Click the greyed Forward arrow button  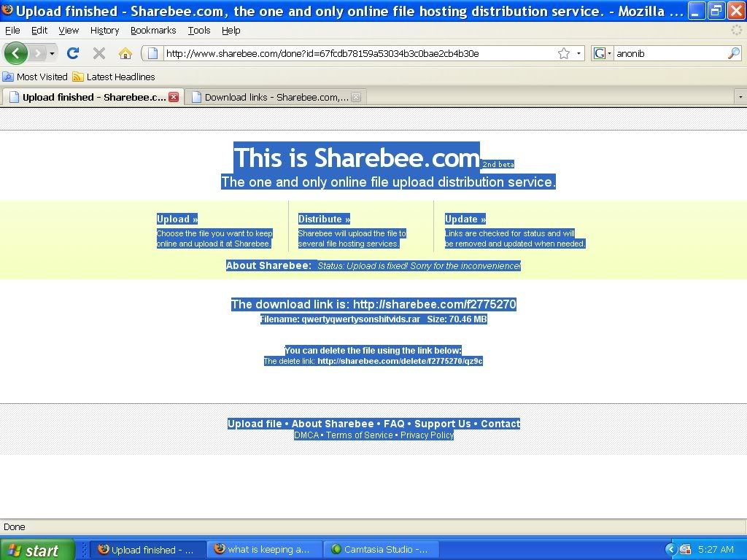(x=38, y=52)
